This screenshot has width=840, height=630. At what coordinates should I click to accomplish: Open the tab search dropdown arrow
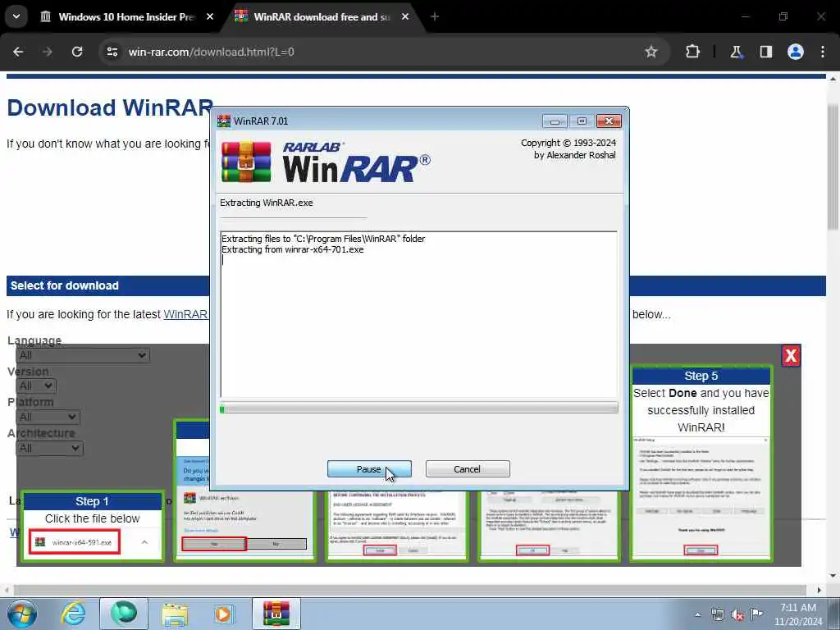[x=16, y=16]
